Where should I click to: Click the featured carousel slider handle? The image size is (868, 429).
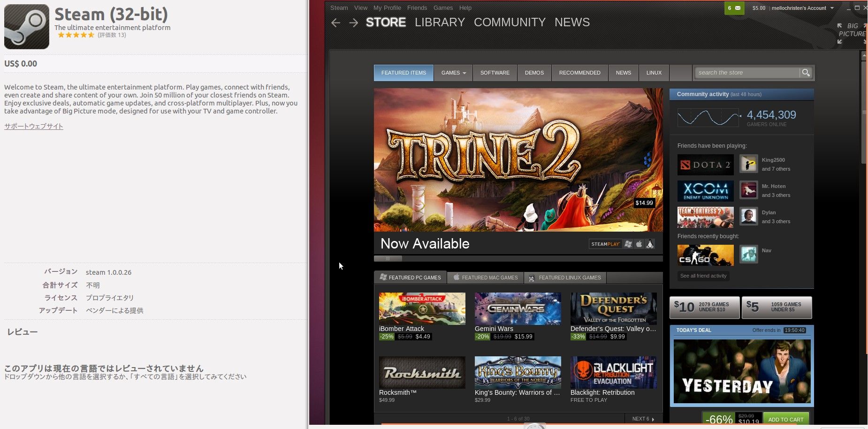(388, 258)
